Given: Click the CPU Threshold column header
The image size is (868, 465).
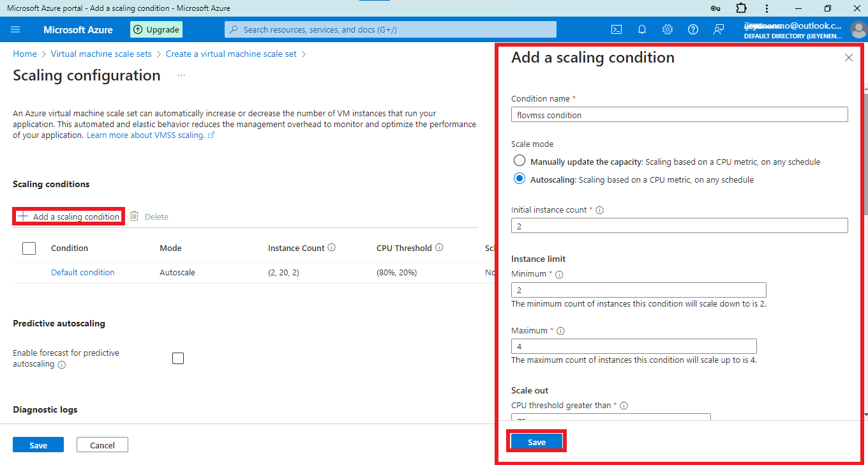Looking at the screenshot, I should (404, 248).
